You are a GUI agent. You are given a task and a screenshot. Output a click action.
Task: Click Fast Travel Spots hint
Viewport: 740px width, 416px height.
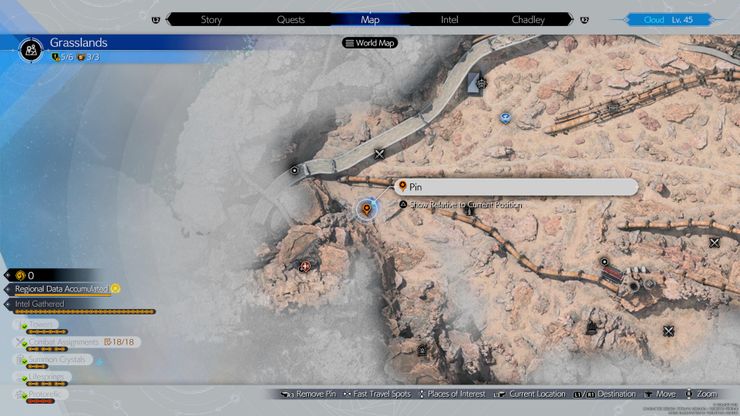[377, 394]
